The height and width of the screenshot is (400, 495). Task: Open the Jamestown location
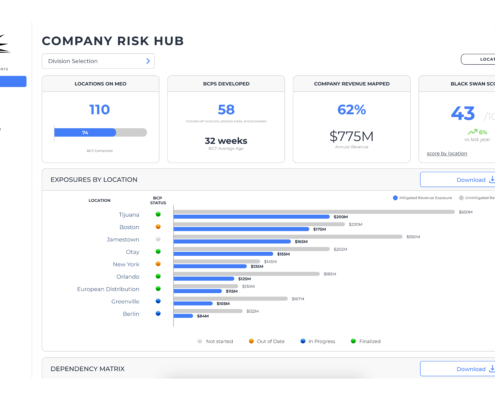(123, 239)
